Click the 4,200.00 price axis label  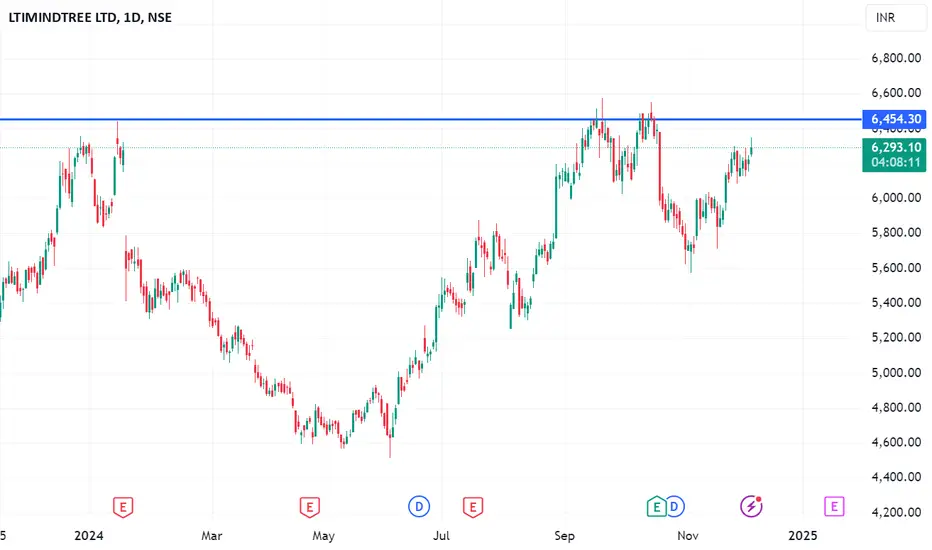click(x=896, y=513)
